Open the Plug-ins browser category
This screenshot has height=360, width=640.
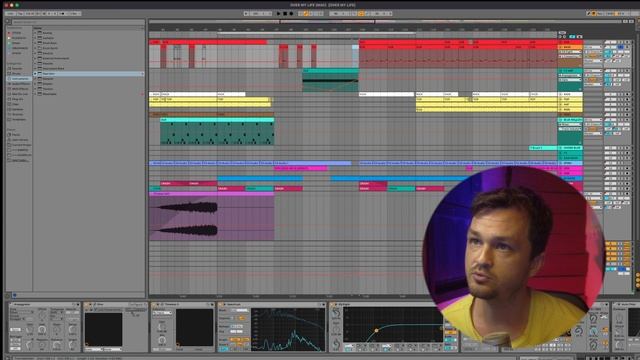pyautogui.click(x=17, y=99)
